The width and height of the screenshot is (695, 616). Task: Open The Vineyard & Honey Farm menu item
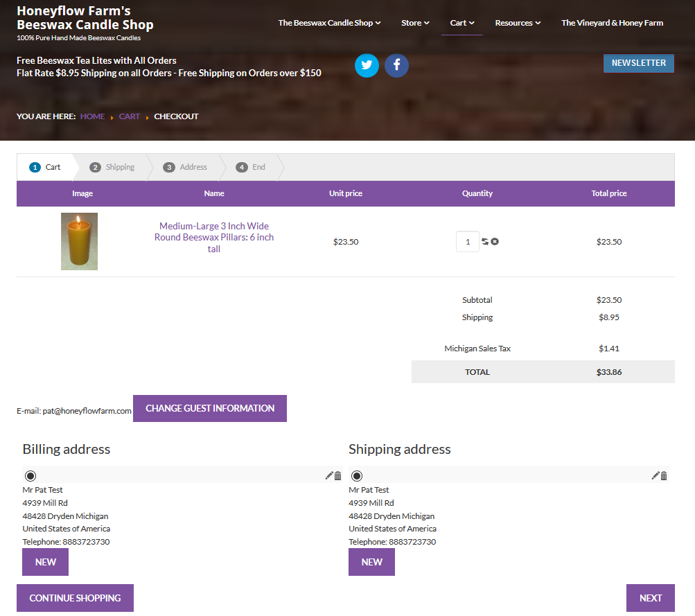pyautogui.click(x=612, y=23)
